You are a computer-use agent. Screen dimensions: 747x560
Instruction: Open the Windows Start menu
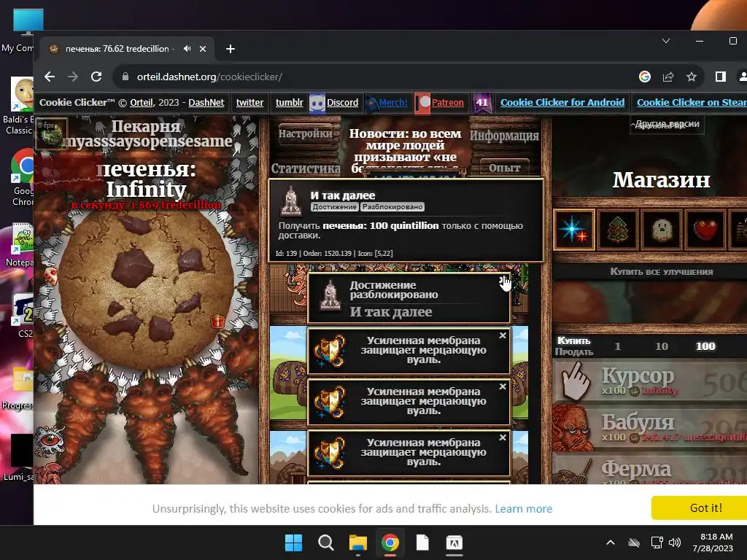click(293, 542)
